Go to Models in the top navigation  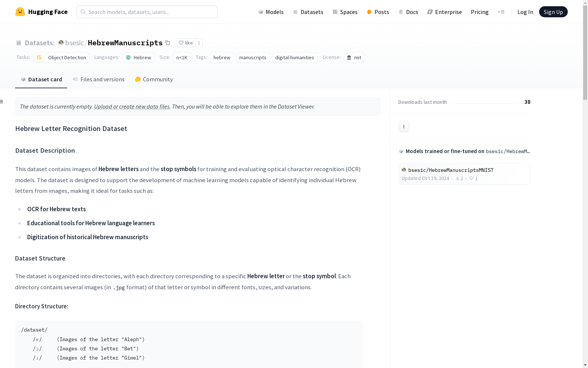pyautogui.click(x=271, y=12)
